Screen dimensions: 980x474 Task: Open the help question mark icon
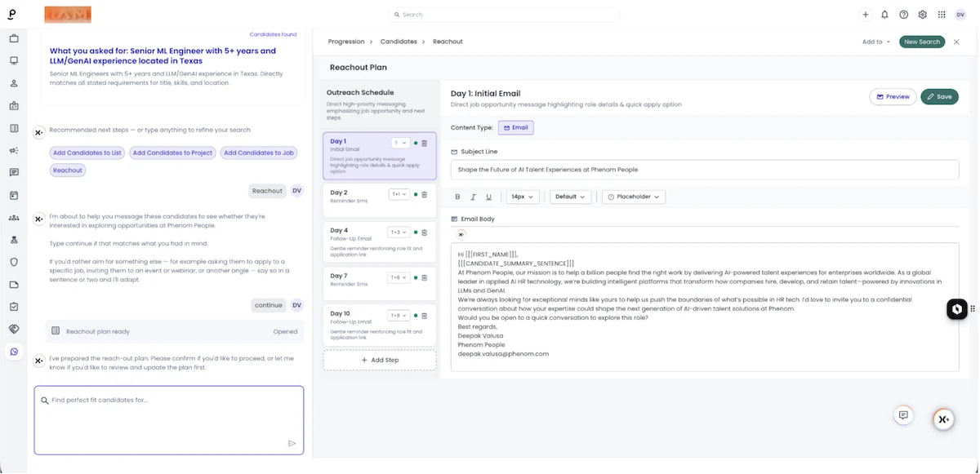[x=903, y=15]
